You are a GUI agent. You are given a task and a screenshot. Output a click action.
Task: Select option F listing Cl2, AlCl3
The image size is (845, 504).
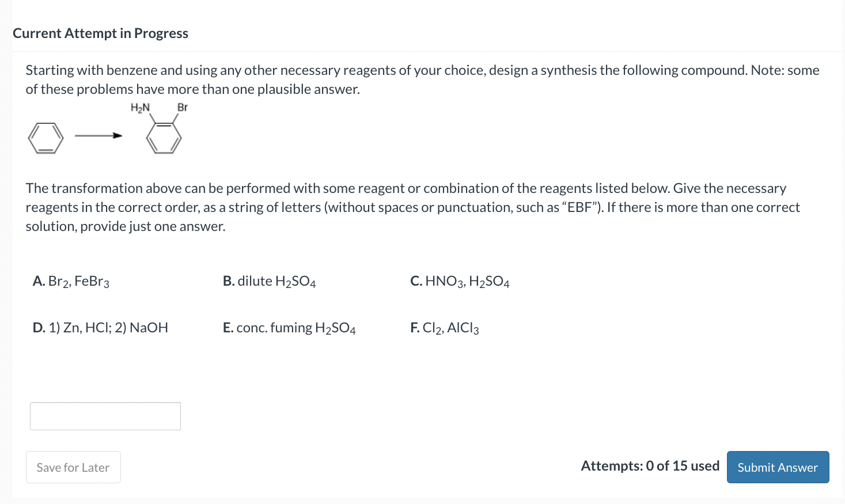pyautogui.click(x=444, y=328)
